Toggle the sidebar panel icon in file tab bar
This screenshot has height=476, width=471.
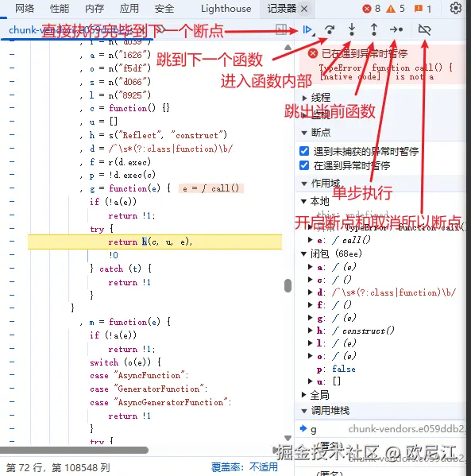coord(281,29)
